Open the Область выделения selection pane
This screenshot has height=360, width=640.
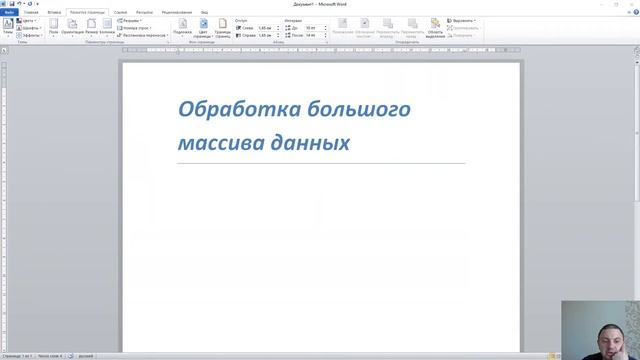[x=435, y=28]
